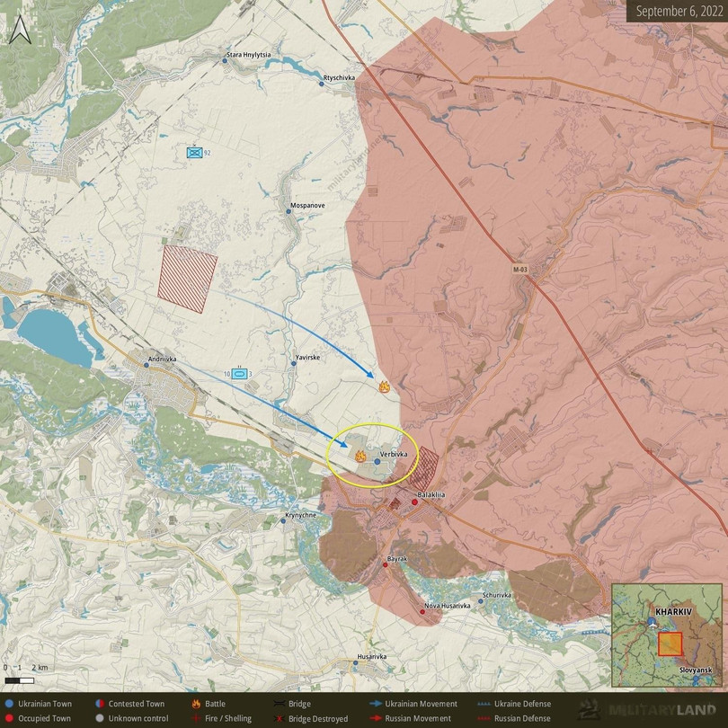Click the Ukrainian Movement legend arrow
The height and width of the screenshot is (728, 728).
tap(378, 704)
